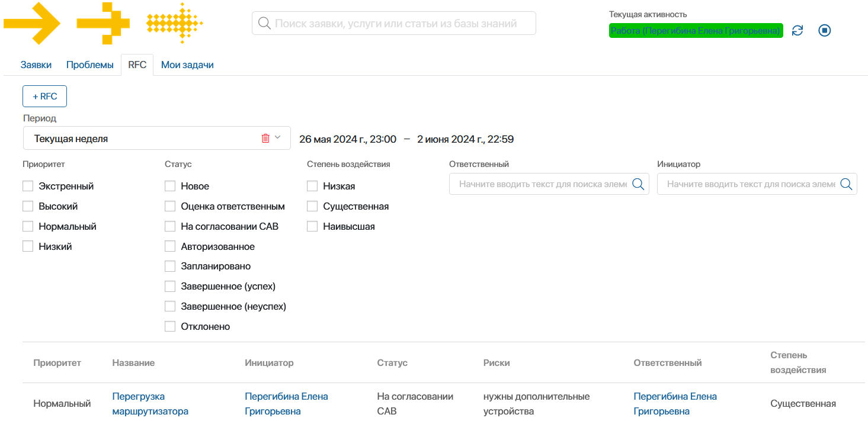The image size is (868, 421).
Task: Click the Существенная cell in table row
Action: 803,404
